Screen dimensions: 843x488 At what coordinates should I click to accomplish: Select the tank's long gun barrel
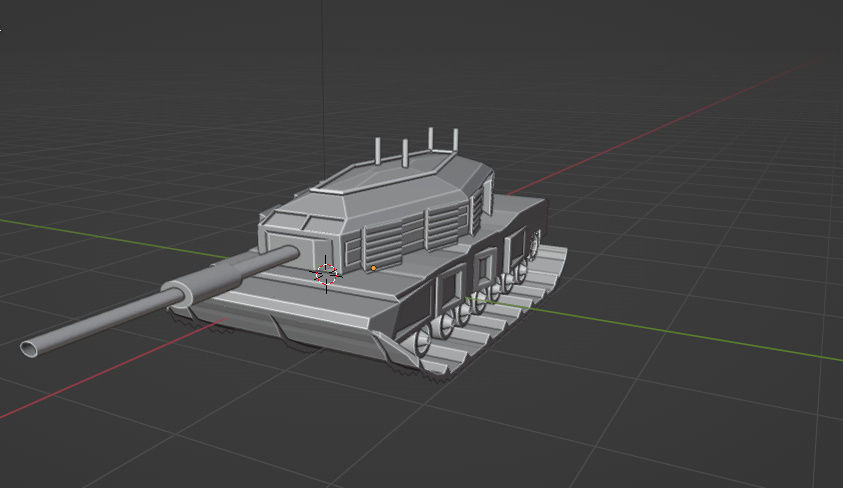point(159,300)
